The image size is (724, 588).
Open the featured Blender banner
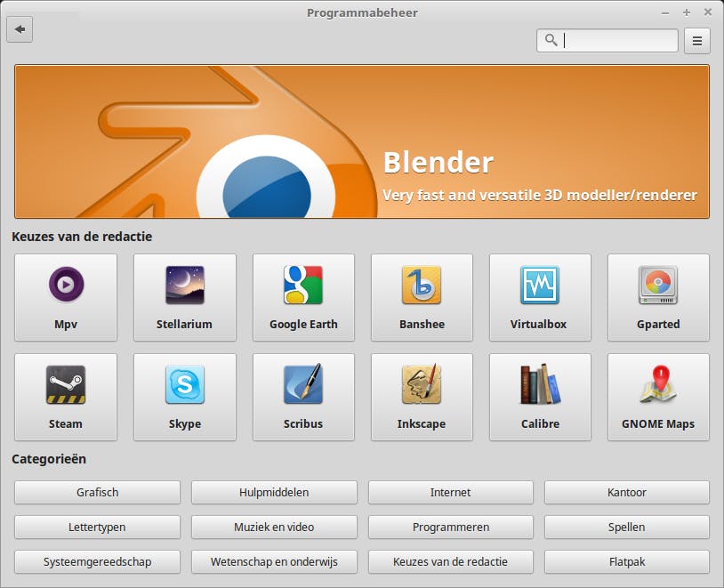coord(362,141)
